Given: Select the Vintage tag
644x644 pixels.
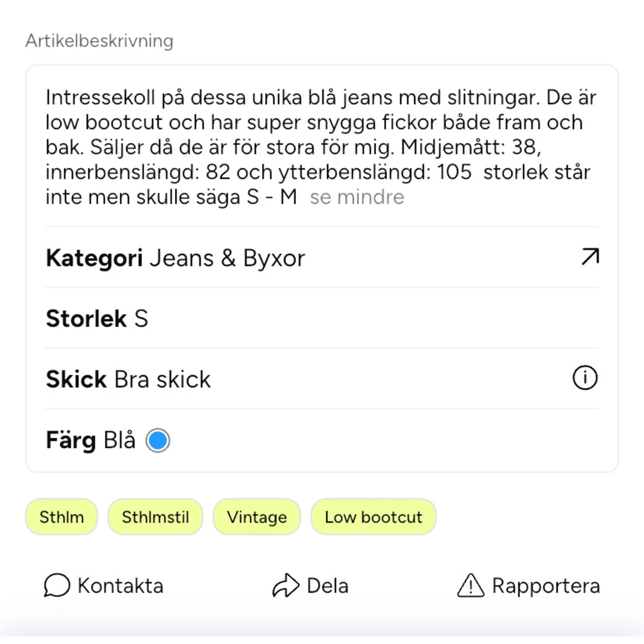Looking at the screenshot, I should 256,517.
